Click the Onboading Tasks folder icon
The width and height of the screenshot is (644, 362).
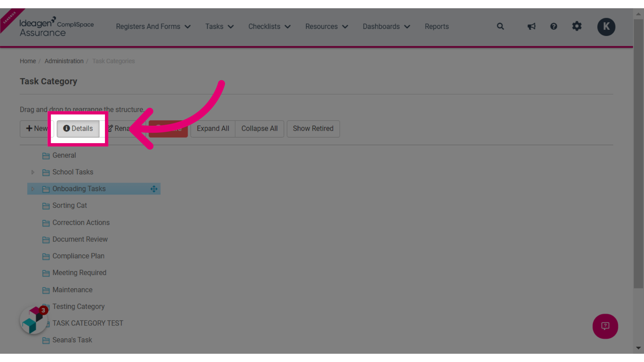(x=46, y=189)
